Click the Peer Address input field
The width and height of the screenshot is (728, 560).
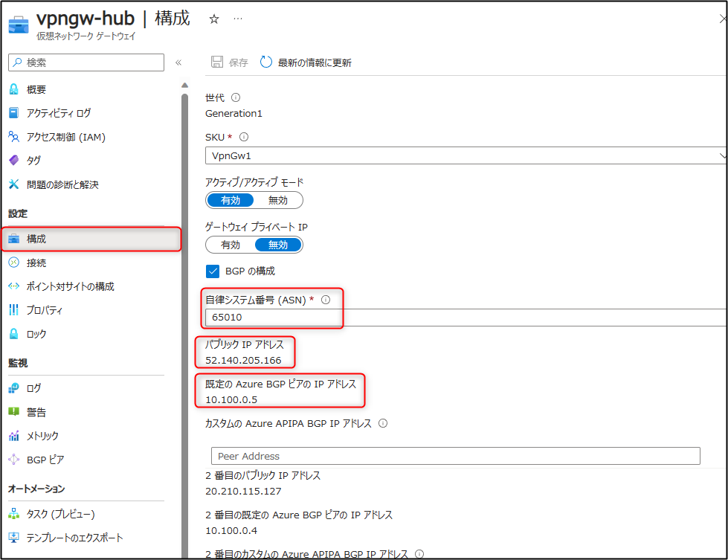click(455, 456)
